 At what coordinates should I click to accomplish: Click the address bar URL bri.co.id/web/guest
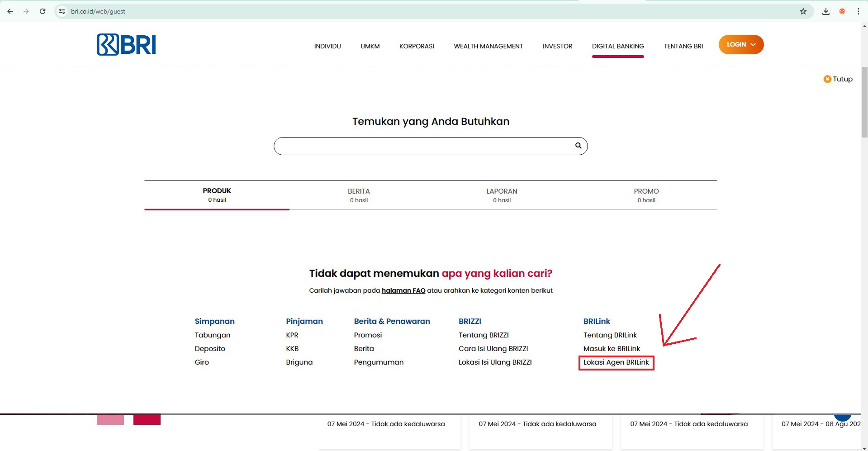coord(98,11)
